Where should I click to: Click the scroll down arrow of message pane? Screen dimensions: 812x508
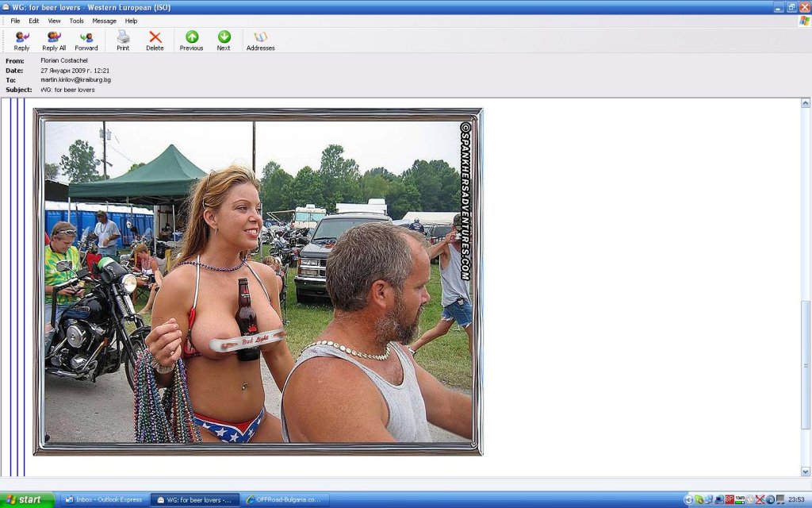(x=806, y=471)
